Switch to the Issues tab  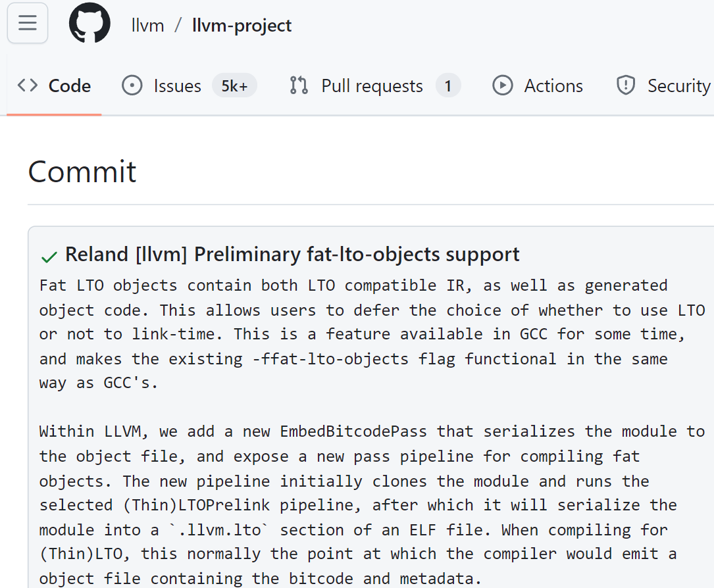pyautogui.click(x=178, y=86)
